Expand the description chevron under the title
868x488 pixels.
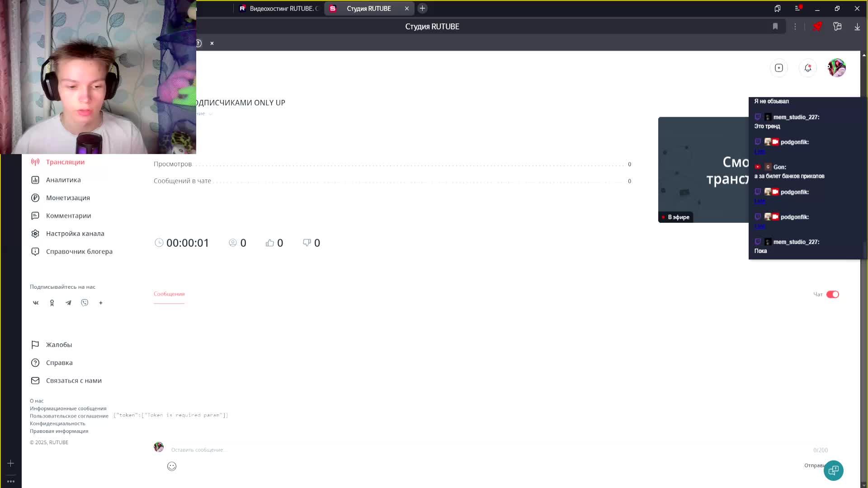coord(211,114)
